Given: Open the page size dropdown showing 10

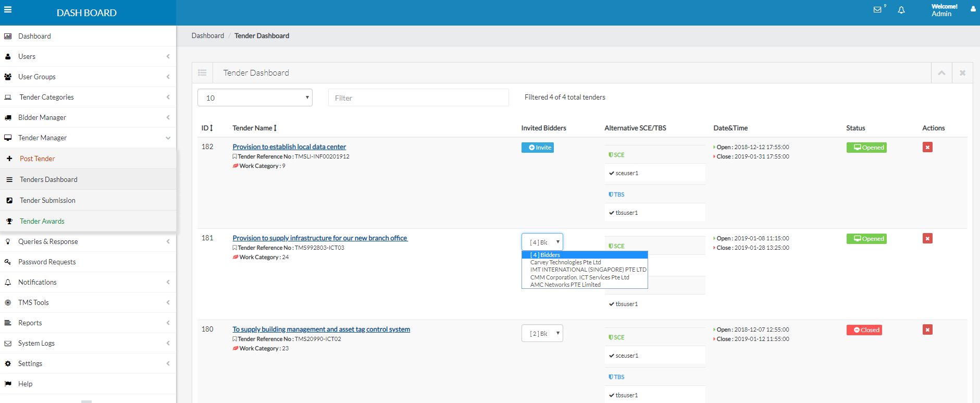Looking at the screenshot, I should pos(255,97).
